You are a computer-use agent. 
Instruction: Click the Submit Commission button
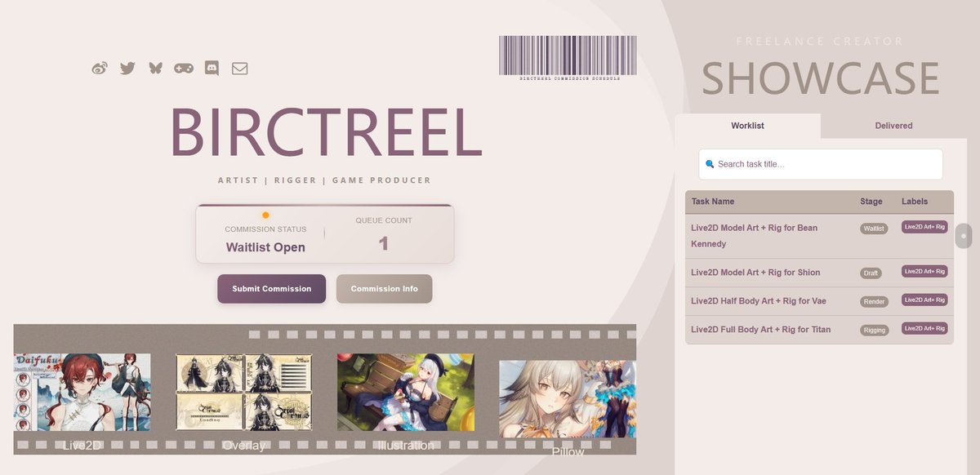(271, 289)
